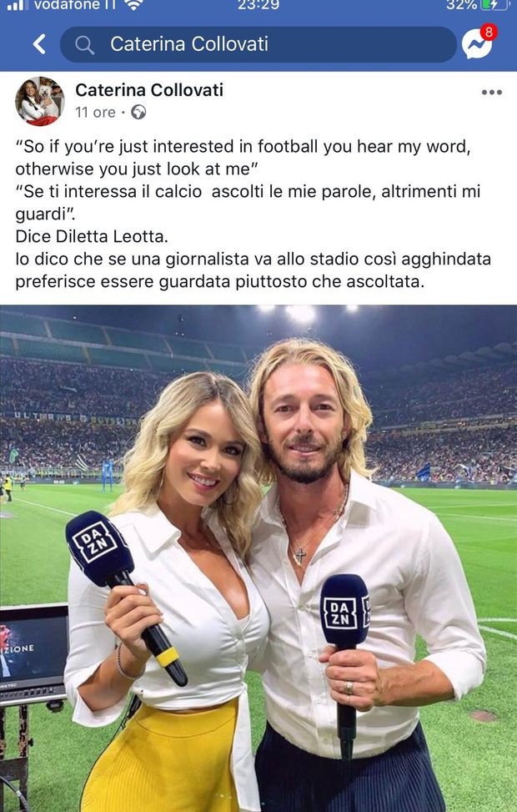Tap the cellular signal bars icon
Screen dimensions: 517x812
(16, 5)
